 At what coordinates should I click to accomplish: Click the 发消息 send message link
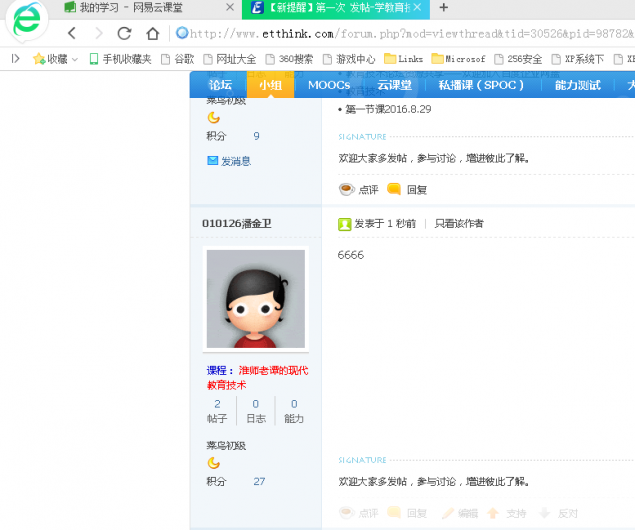[x=236, y=161]
